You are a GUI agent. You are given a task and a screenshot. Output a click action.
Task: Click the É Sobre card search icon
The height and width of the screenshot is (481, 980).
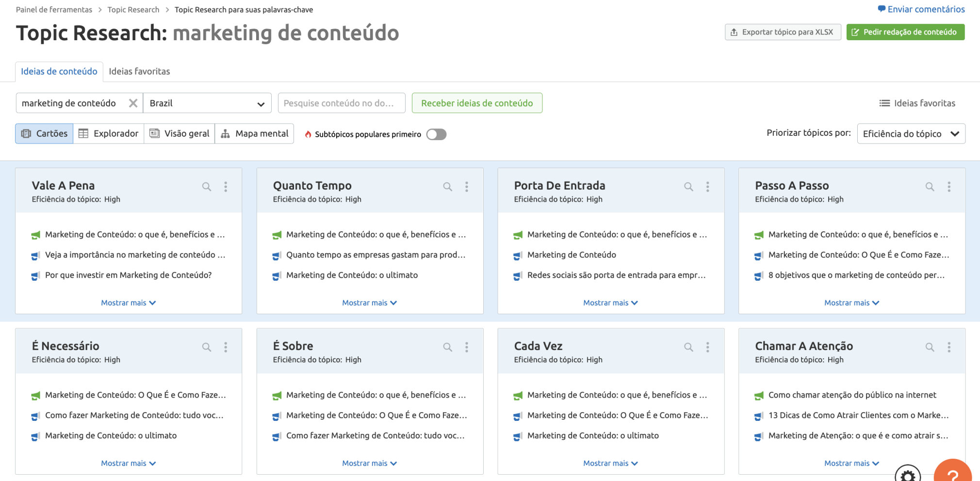(x=448, y=347)
